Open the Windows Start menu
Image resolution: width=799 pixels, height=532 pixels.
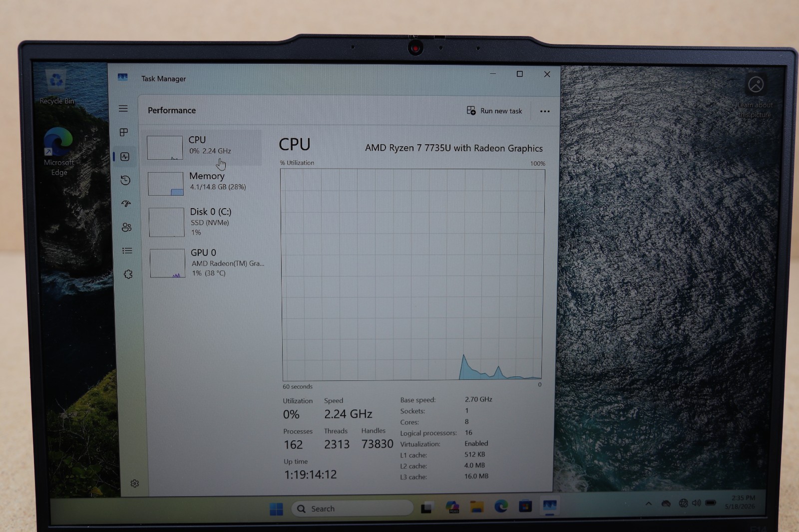point(276,509)
